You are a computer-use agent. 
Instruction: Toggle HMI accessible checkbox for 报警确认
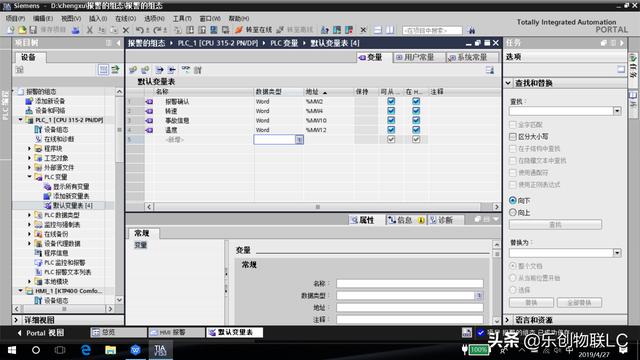coord(391,101)
